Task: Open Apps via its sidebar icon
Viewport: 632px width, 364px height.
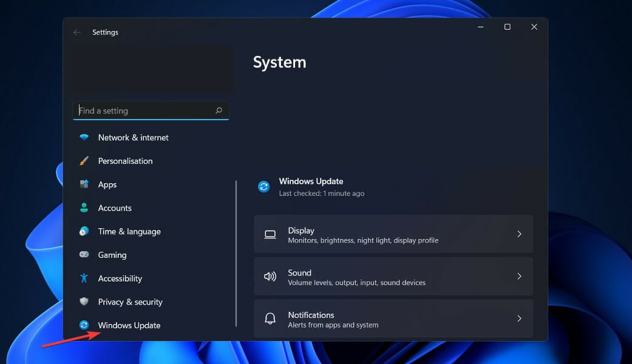Action: point(84,184)
